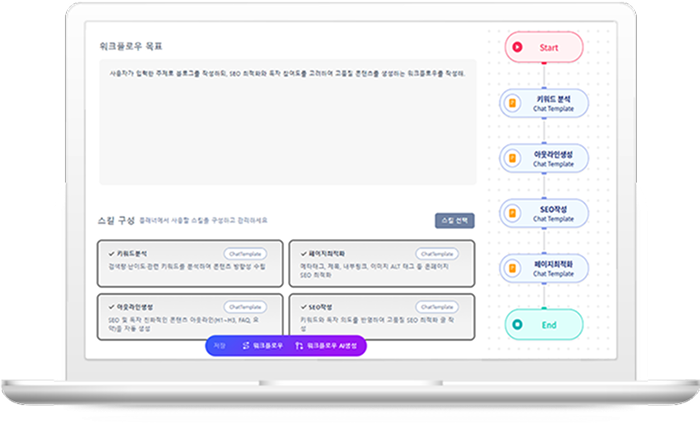Click the 페이지최적화 card description text
This screenshot has height=423, width=700.
[x=374, y=270]
